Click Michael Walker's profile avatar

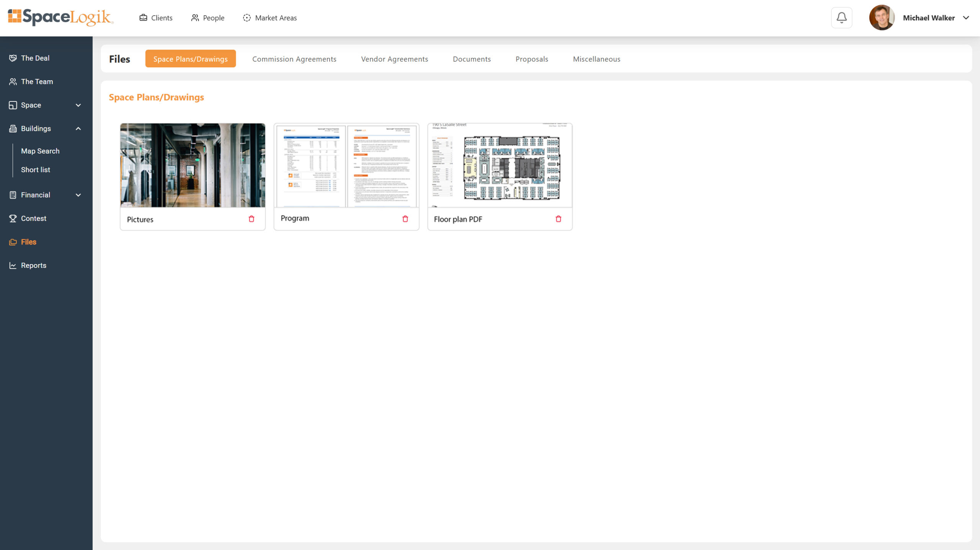tap(882, 18)
